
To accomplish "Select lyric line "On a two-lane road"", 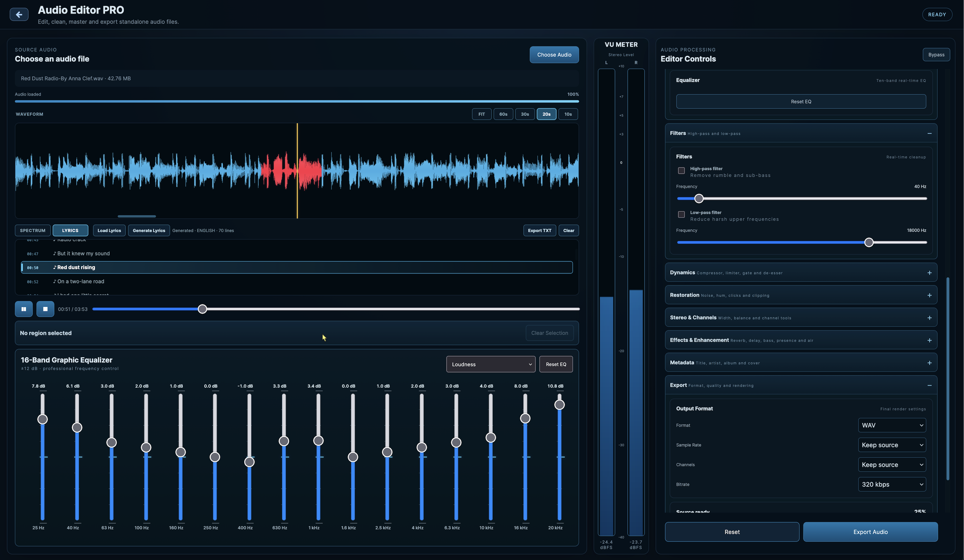I will [297, 281].
